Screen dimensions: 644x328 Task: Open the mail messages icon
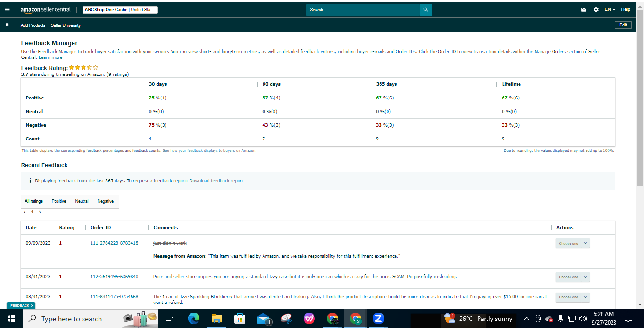pos(584,9)
